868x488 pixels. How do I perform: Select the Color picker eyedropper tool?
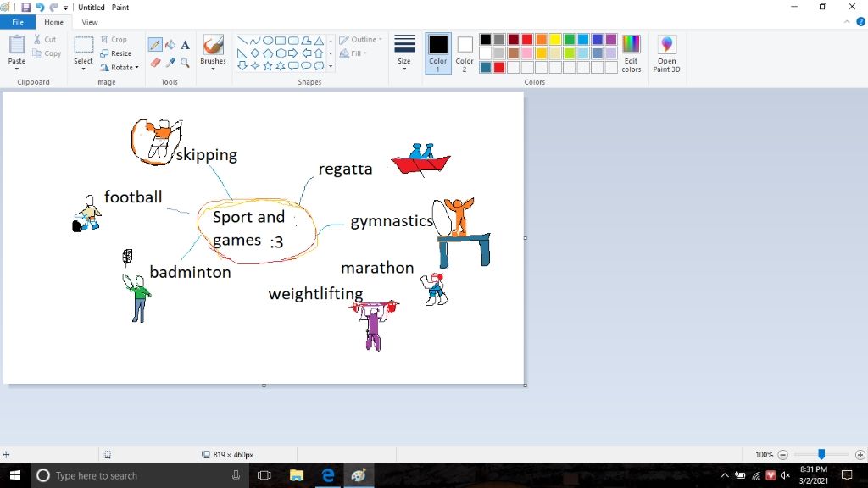point(170,63)
